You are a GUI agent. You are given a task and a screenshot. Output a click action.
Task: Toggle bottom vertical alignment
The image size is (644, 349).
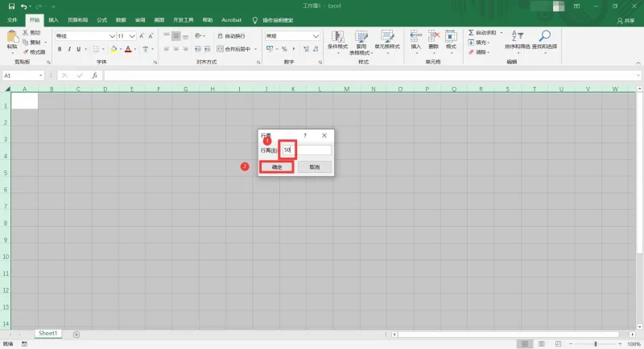pyautogui.click(x=186, y=36)
